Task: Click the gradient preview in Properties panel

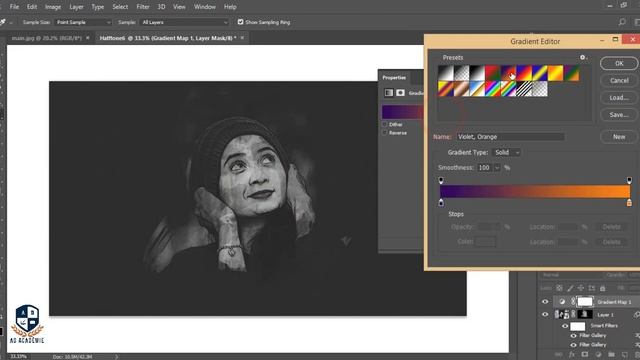Action: tap(403, 112)
